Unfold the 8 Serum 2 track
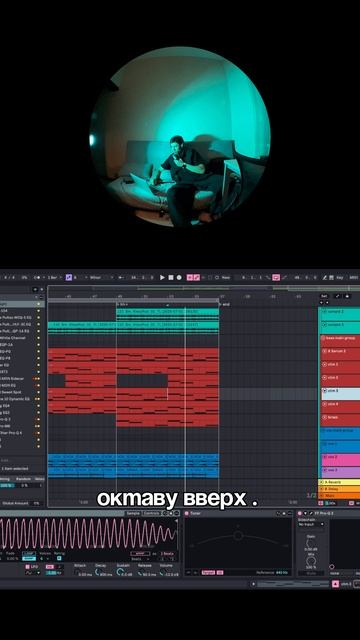Viewport: 360px width, 640px height. pos(324,351)
